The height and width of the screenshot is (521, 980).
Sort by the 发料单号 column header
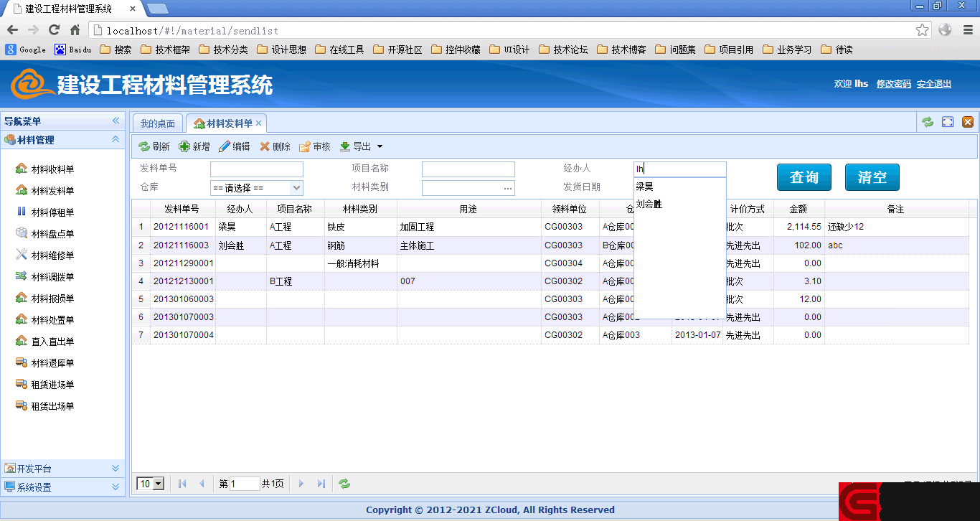182,209
